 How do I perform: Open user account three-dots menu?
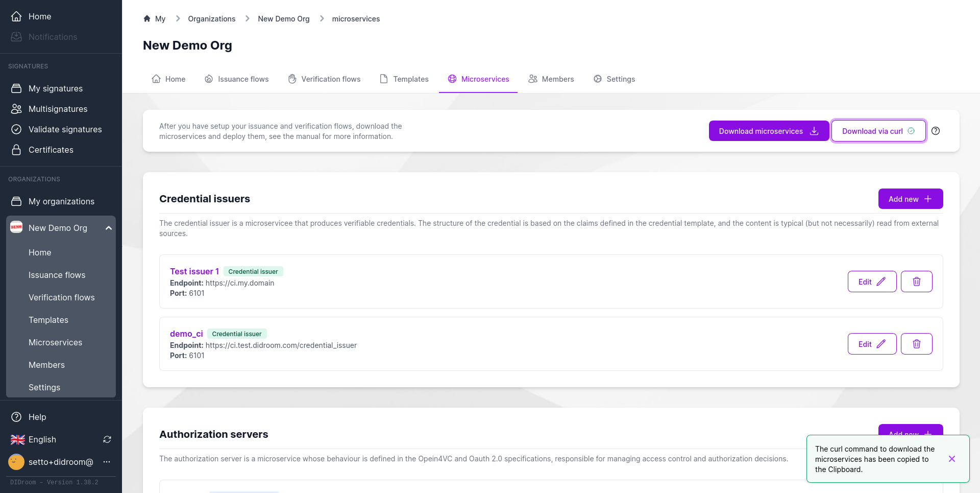point(107,462)
